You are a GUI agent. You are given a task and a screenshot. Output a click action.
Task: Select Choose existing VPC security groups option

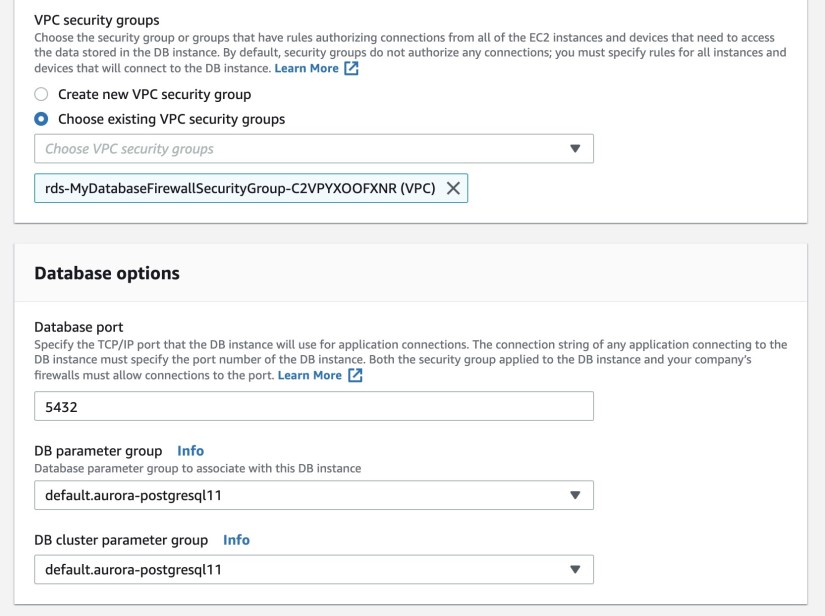41,119
